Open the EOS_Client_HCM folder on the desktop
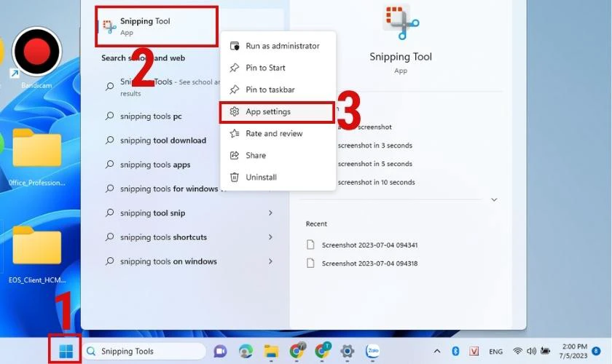This screenshot has width=612, height=364. point(36,254)
